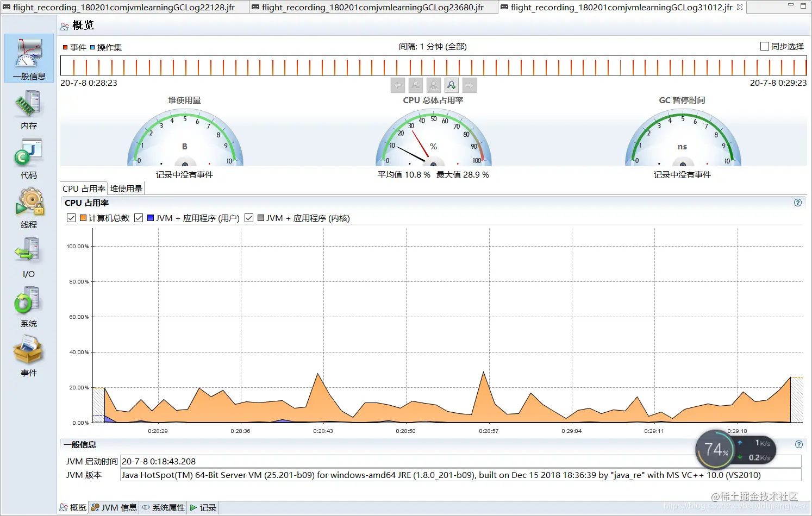Click the 间隔: 1 分钟 (全部) label

[x=433, y=46]
